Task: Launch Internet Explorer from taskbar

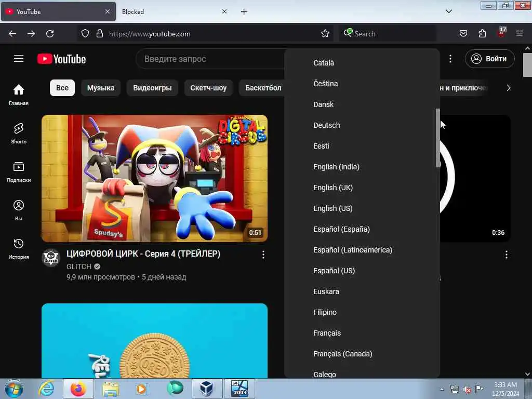Action: (46, 389)
